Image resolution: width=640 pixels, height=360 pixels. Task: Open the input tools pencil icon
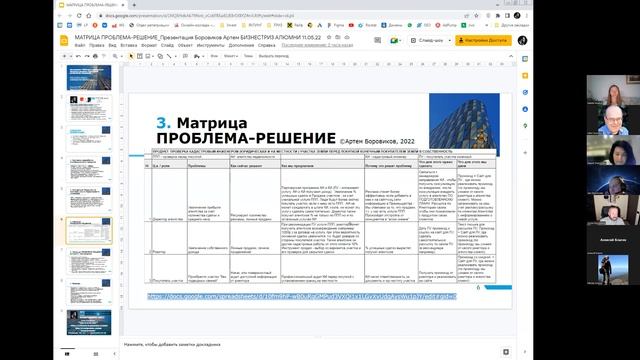(x=197, y=56)
